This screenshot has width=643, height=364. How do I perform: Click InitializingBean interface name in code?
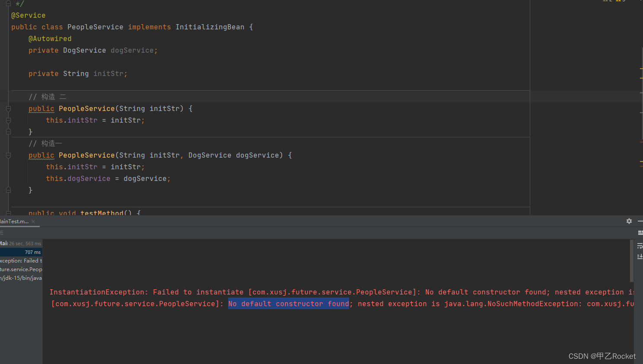210,27
